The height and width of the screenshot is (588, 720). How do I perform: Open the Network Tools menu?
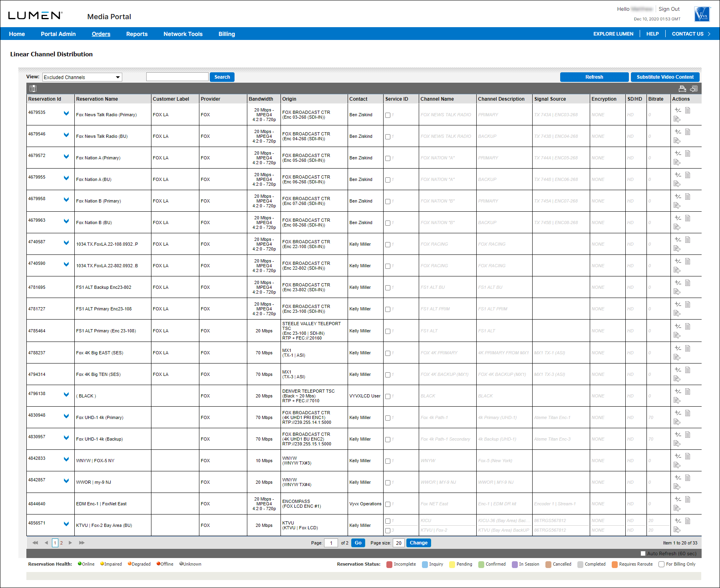(183, 34)
